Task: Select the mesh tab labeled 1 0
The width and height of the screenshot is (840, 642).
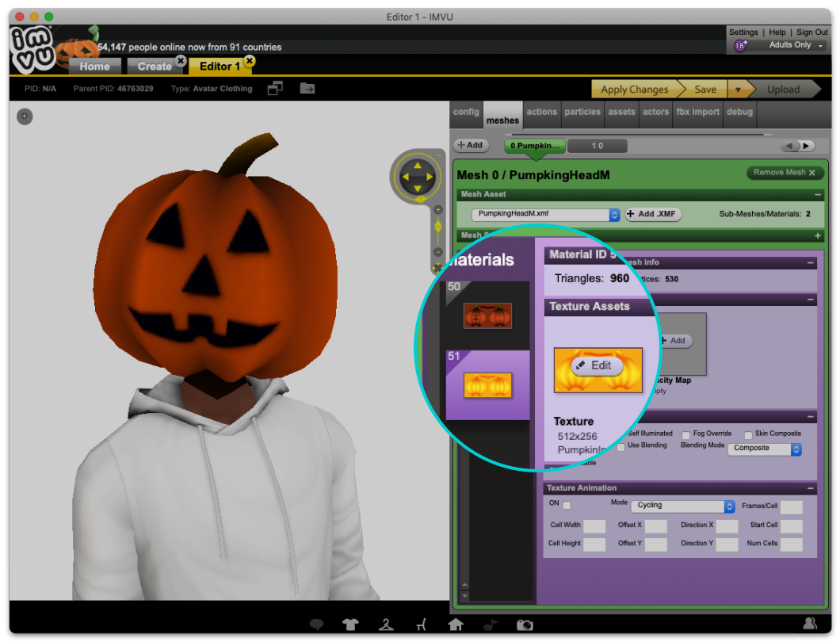Action: click(598, 146)
